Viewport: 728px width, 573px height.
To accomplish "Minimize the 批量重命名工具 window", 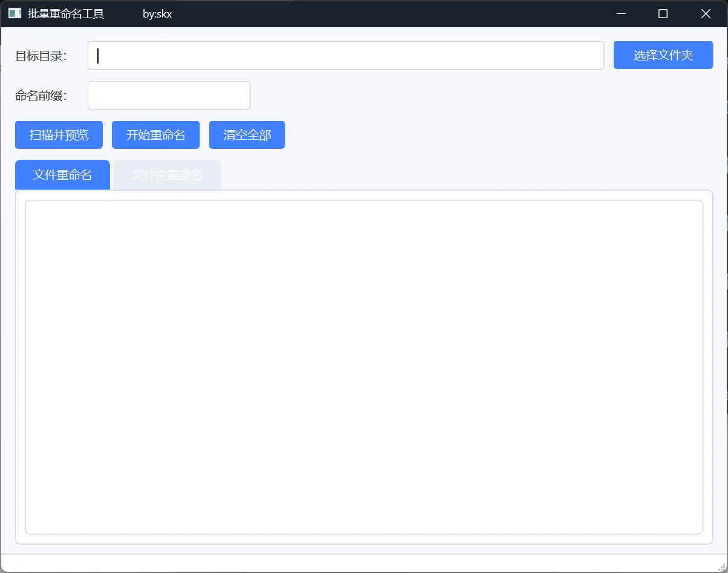I will [620, 13].
